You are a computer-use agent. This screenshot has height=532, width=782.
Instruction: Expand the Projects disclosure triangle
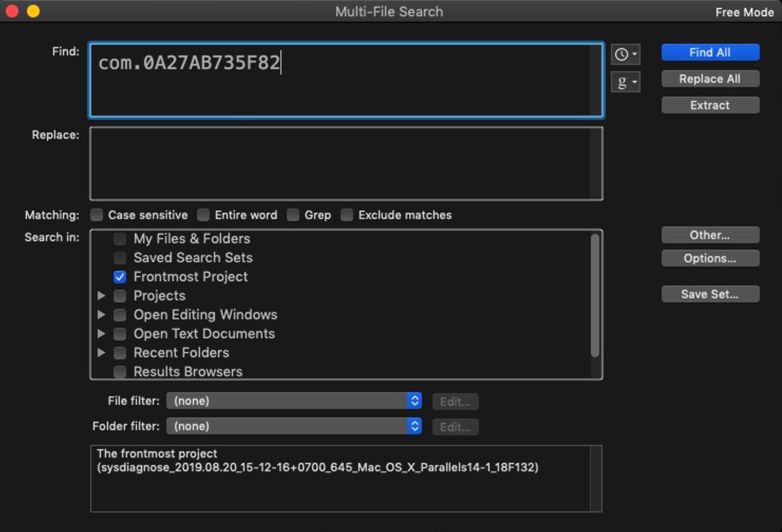(x=101, y=296)
